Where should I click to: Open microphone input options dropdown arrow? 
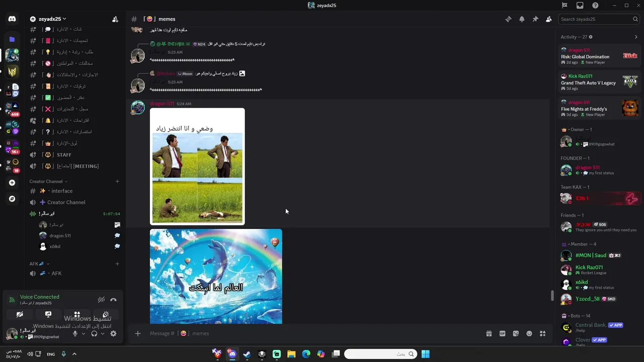84,333
